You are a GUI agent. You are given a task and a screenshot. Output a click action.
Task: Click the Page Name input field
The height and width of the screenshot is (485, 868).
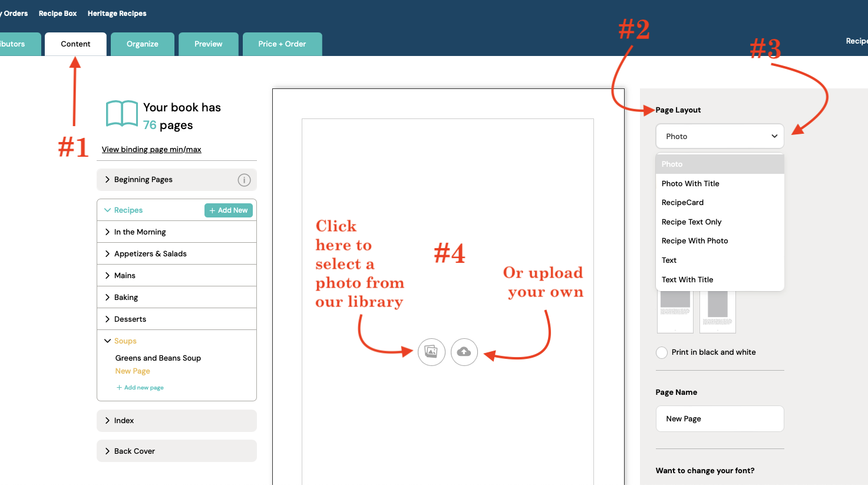click(x=720, y=418)
